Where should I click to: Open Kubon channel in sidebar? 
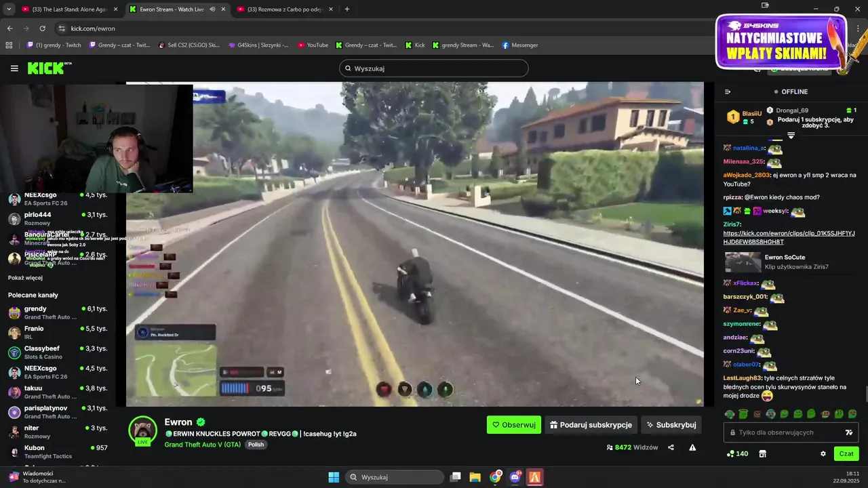pos(58,451)
